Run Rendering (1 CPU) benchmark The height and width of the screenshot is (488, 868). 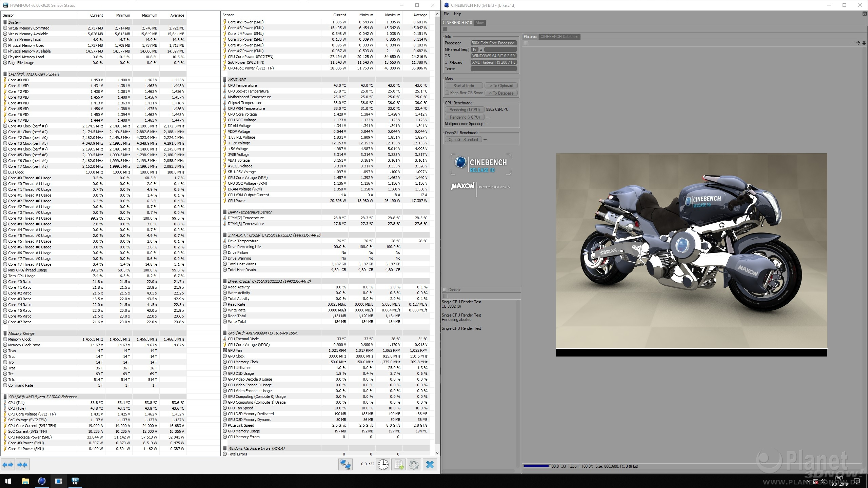tap(464, 110)
